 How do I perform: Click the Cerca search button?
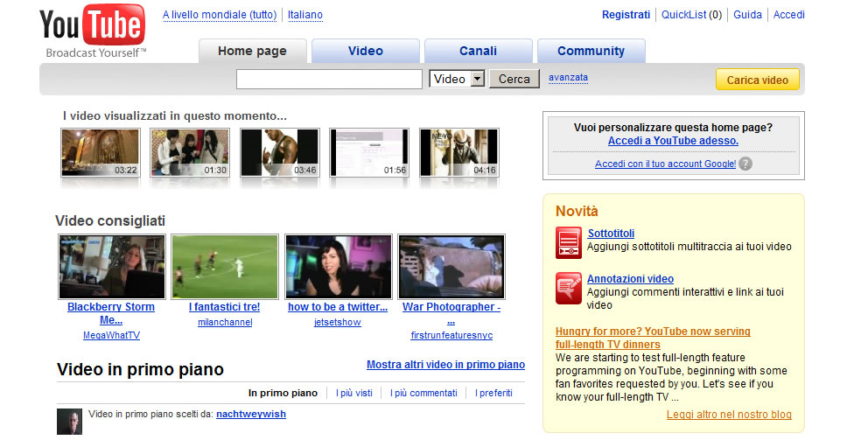[514, 79]
